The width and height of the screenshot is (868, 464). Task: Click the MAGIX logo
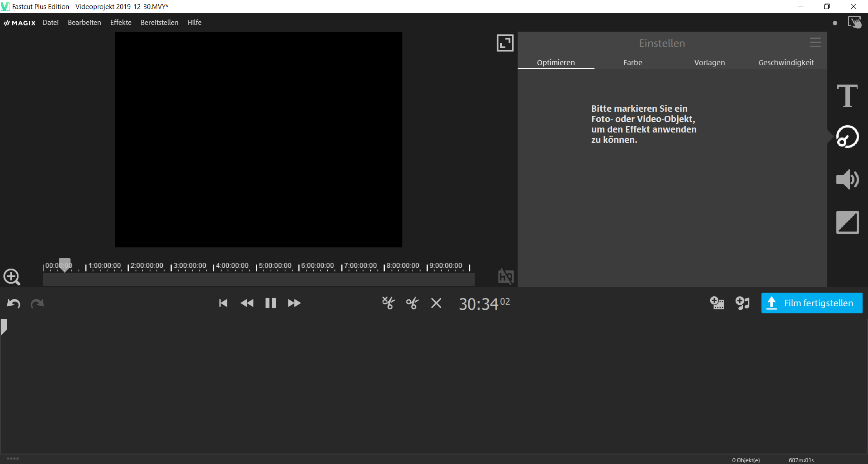20,23
